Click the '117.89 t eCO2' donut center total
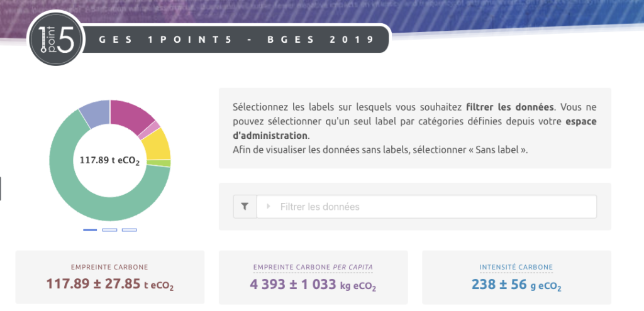 [x=110, y=160]
